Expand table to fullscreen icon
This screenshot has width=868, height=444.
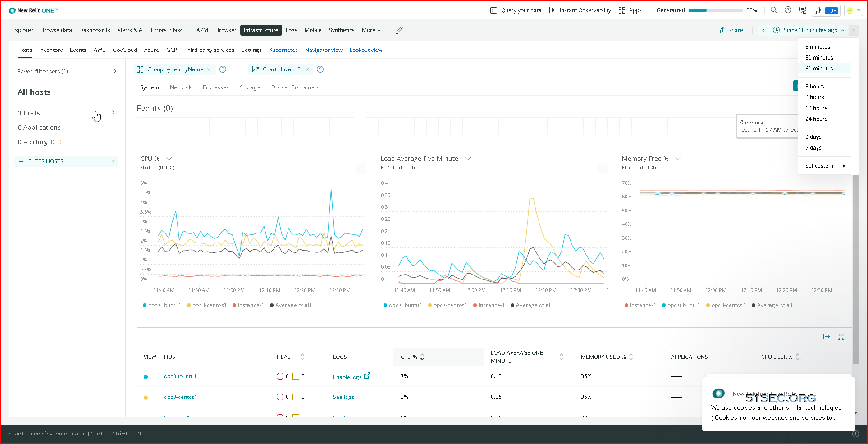click(x=841, y=337)
